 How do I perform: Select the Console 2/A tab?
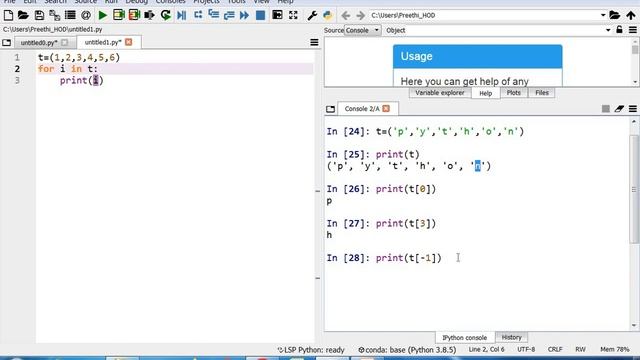pos(362,109)
